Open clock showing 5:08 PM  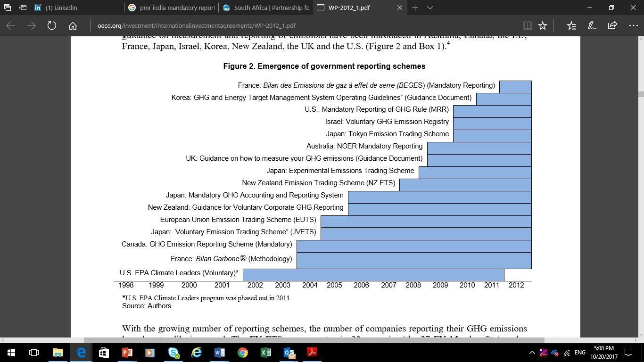[603, 352]
